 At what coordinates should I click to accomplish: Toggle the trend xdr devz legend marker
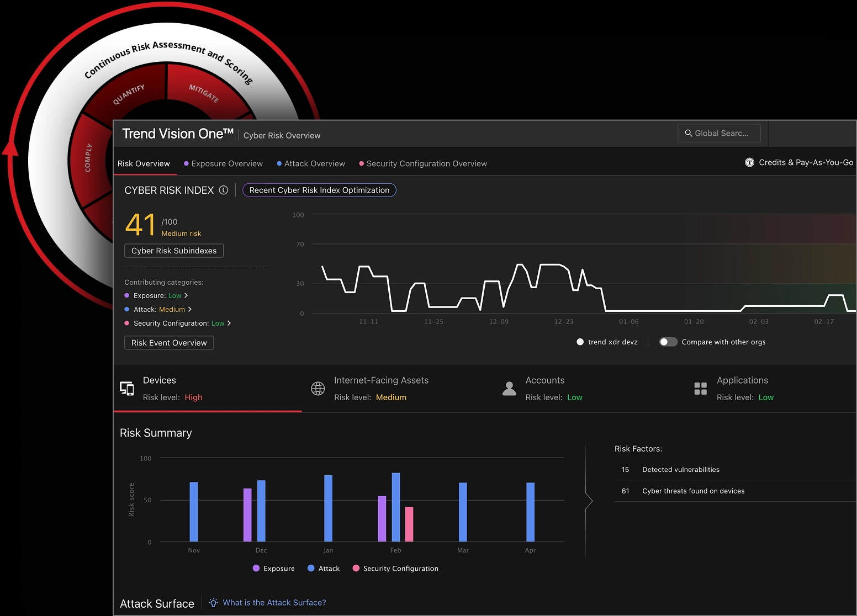(x=580, y=342)
